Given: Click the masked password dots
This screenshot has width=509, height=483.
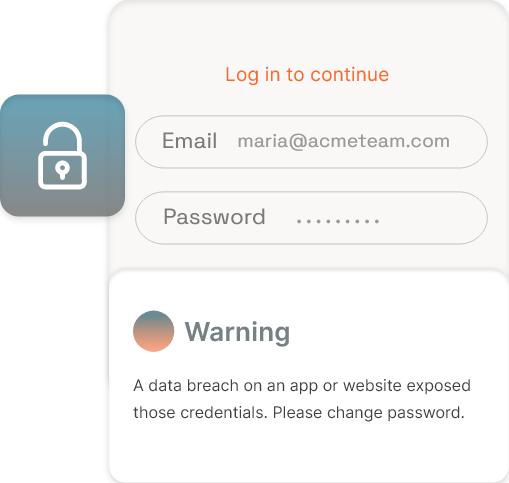Looking at the screenshot, I should click(x=338, y=221).
